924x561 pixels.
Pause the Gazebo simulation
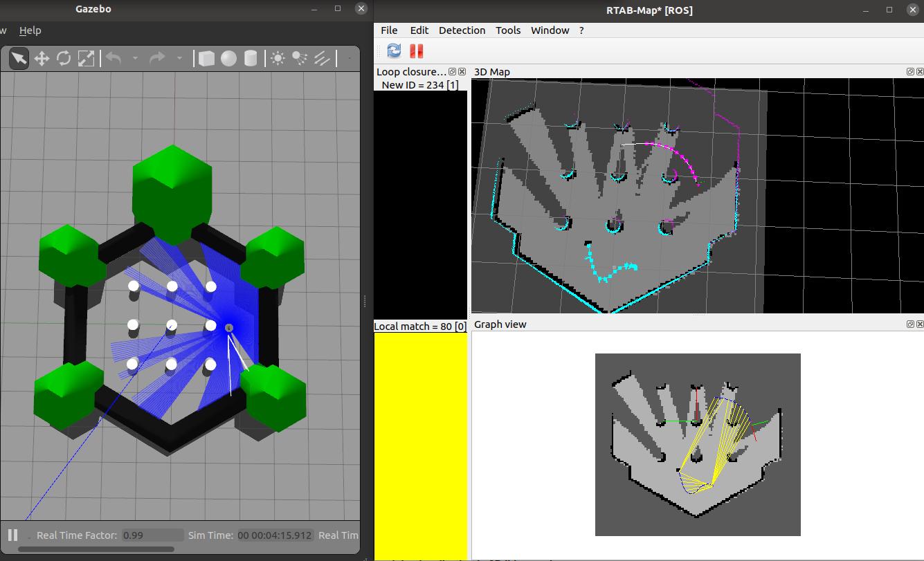click(12, 535)
